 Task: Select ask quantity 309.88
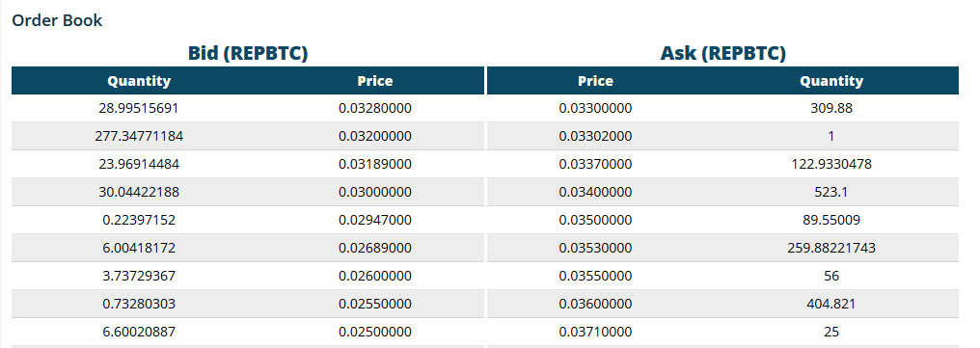coord(831,108)
